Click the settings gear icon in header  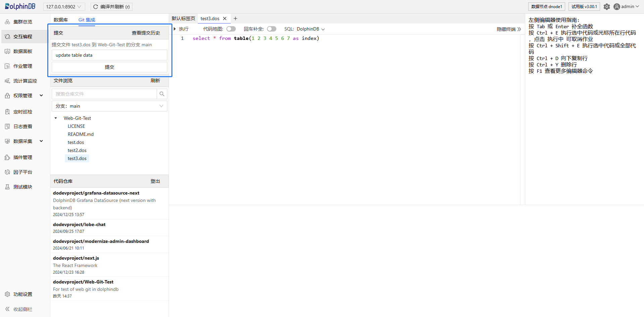606,7
